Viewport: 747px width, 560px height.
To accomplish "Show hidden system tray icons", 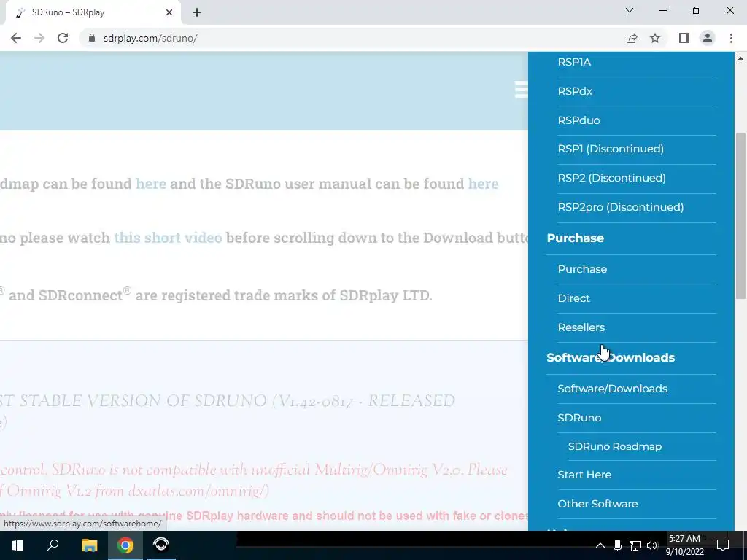I will tap(600, 545).
